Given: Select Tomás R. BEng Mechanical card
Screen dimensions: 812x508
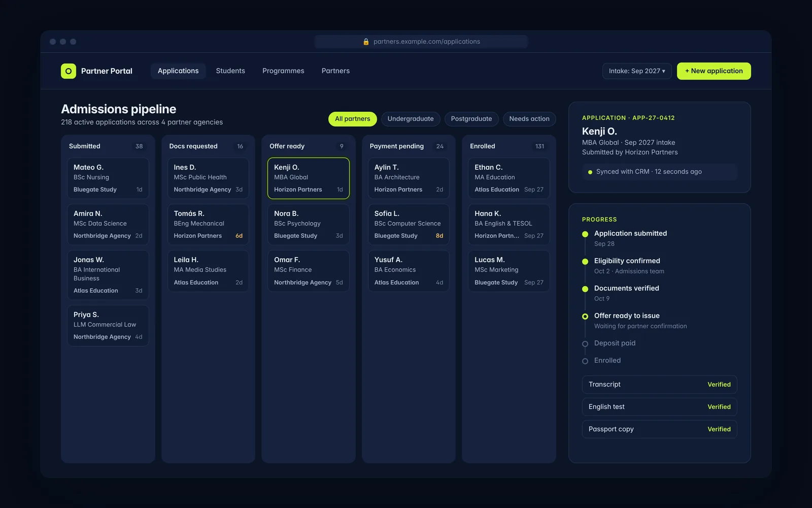Looking at the screenshot, I should pyautogui.click(x=208, y=225).
